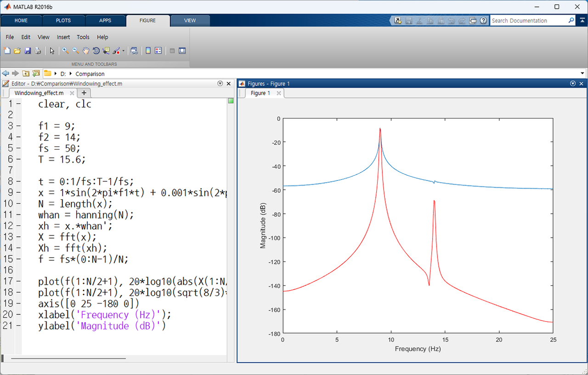Click the Search Documentation field
The width and height of the screenshot is (588, 375).
coord(528,21)
